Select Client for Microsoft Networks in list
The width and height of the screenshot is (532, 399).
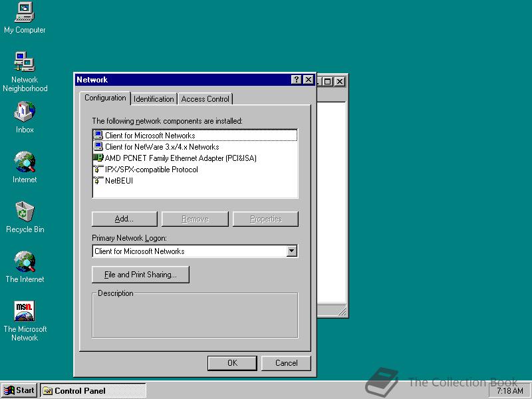click(x=195, y=135)
